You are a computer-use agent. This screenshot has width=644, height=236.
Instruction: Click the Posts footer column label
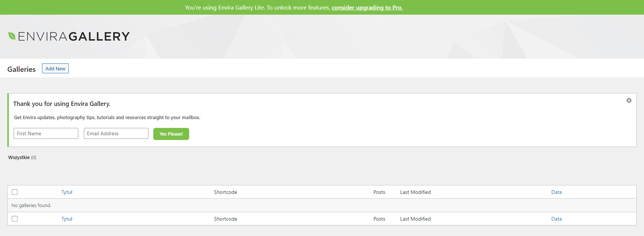coord(379,219)
